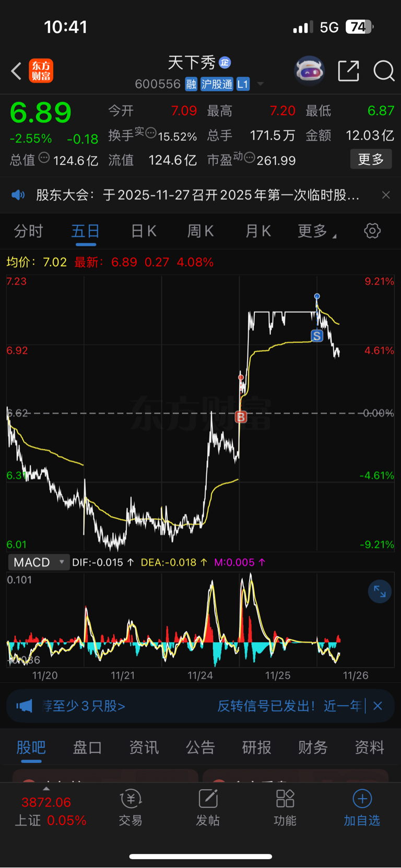The image size is (401, 868).
Task: Open the MACD indicator dropdown
Action: click(x=39, y=562)
